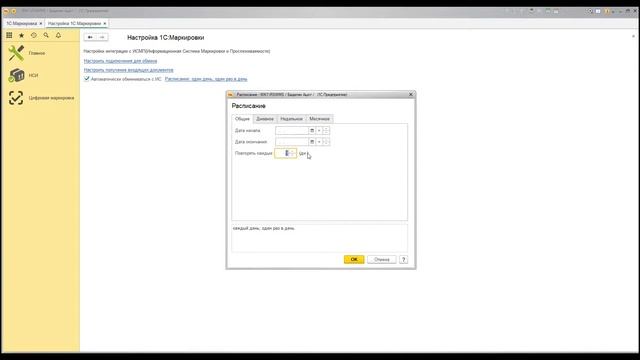Close the Настройка 1С:Маркировки tab
Screen dimensions: 640x360
105,24
